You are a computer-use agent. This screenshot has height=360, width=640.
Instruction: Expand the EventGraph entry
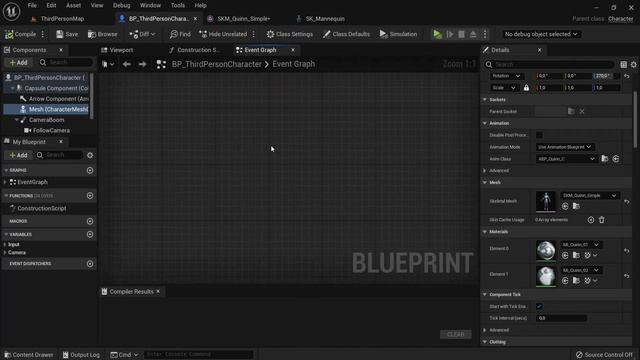5,182
